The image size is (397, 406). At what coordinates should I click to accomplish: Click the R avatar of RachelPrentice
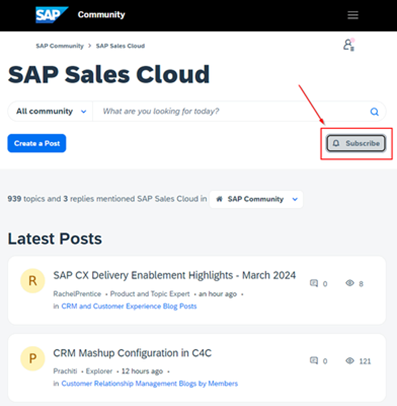click(33, 281)
